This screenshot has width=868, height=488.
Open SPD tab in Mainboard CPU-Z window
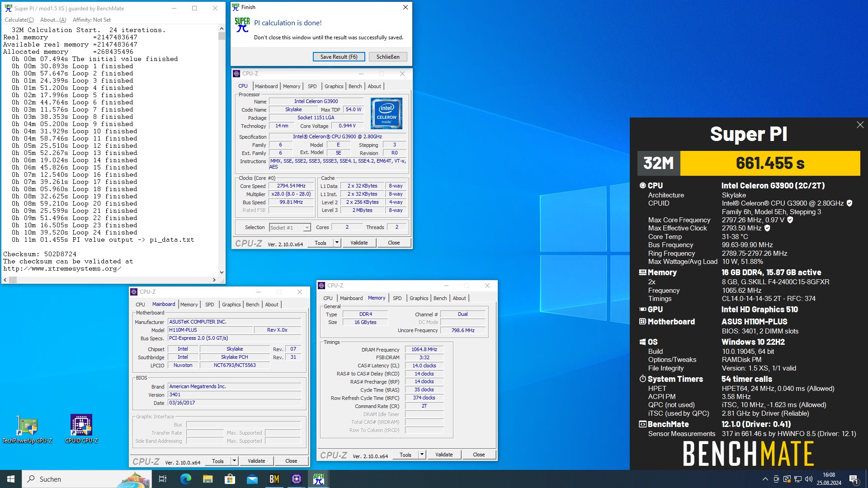(x=210, y=305)
